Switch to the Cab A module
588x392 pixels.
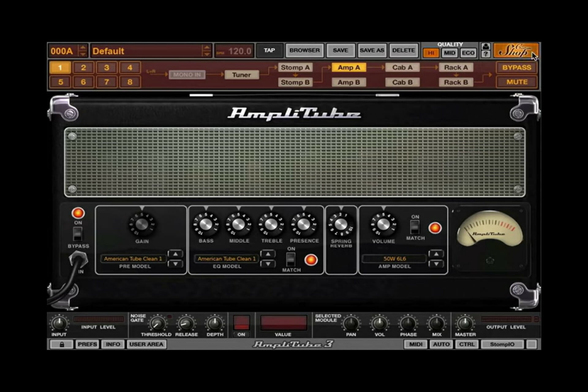[402, 67]
